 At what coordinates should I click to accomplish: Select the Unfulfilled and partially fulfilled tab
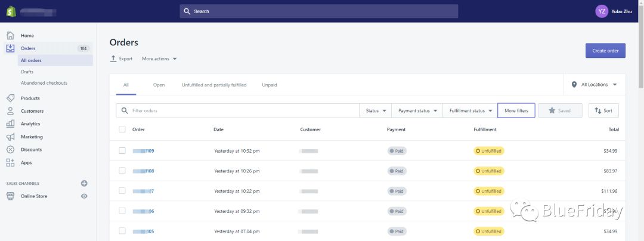click(x=213, y=85)
